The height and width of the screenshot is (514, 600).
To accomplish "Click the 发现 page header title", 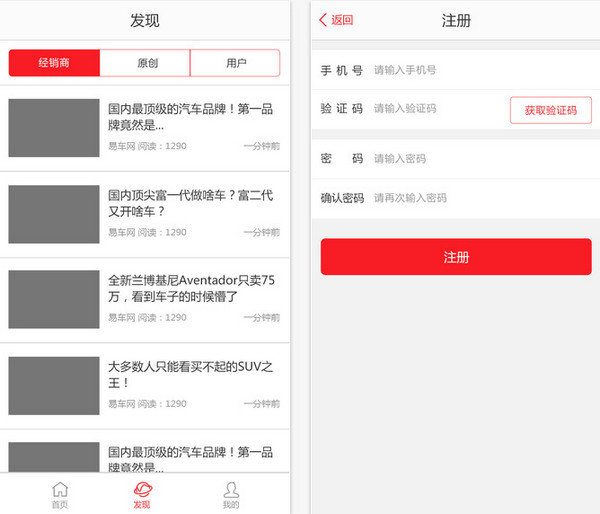I will point(145,20).
